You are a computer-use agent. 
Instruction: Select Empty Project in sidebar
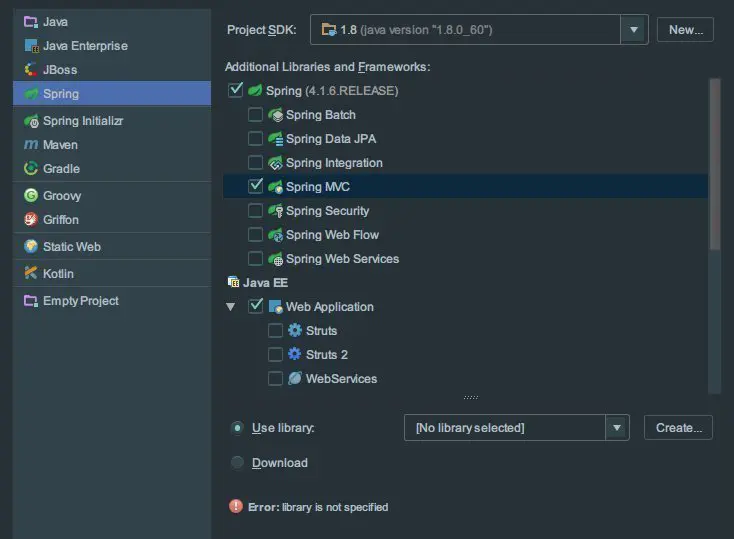[x=80, y=301]
